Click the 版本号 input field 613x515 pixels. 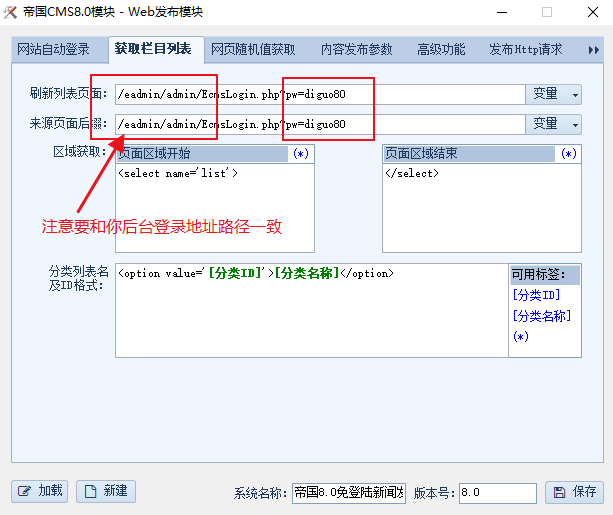498,493
